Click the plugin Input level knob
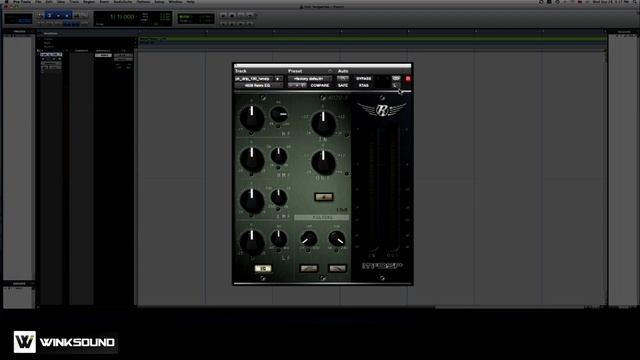This screenshot has width=640, height=360. [323, 123]
